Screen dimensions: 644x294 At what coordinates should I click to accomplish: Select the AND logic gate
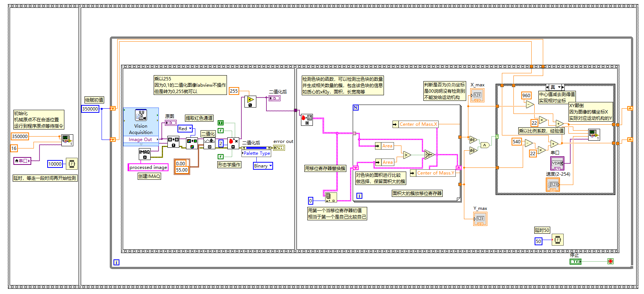coord(485,145)
